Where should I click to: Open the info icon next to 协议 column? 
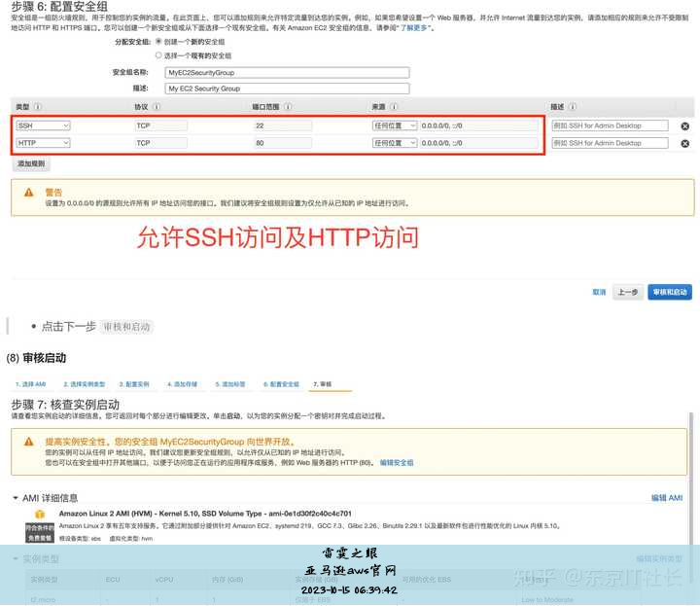157,107
